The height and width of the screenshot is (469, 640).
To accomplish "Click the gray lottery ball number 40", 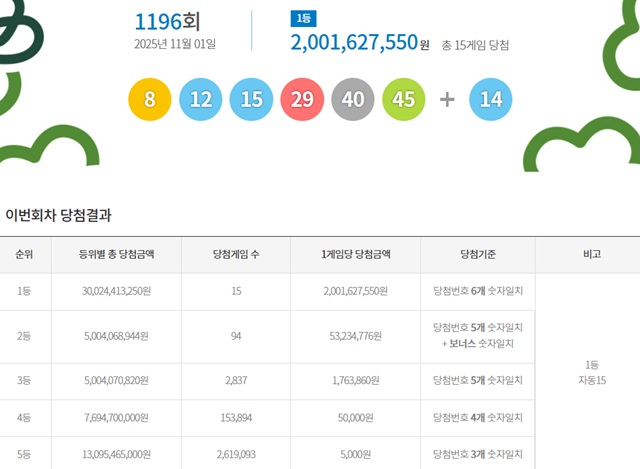I will pyautogui.click(x=354, y=100).
